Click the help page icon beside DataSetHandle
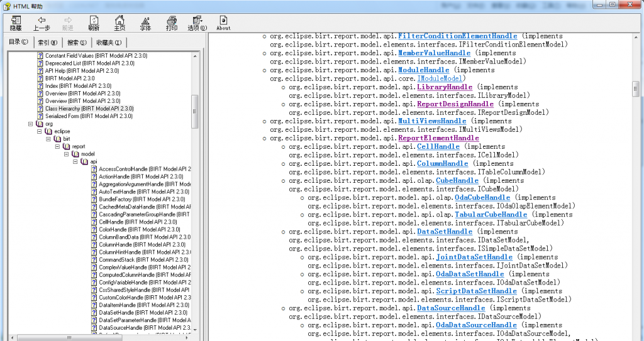Viewport: 644px width, 341px height. point(94,313)
